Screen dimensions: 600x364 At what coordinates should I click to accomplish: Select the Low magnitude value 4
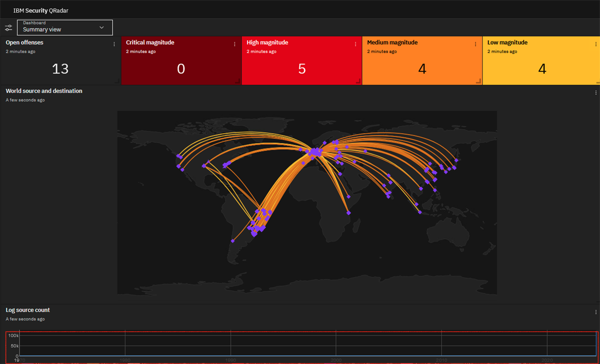542,68
